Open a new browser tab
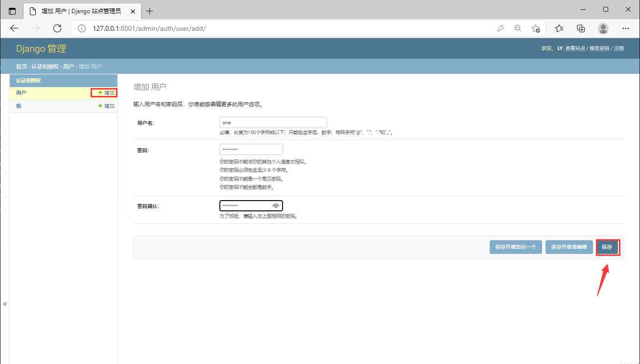 (x=150, y=11)
